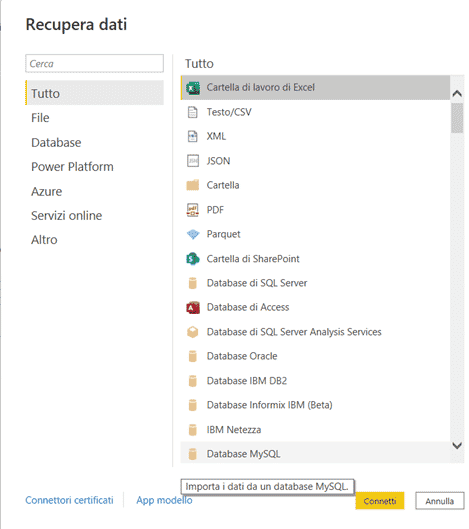Click the IBM Netezza cylinder icon
Image resolution: width=469 pixels, height=529 pixels.
[x=193, y=429]
